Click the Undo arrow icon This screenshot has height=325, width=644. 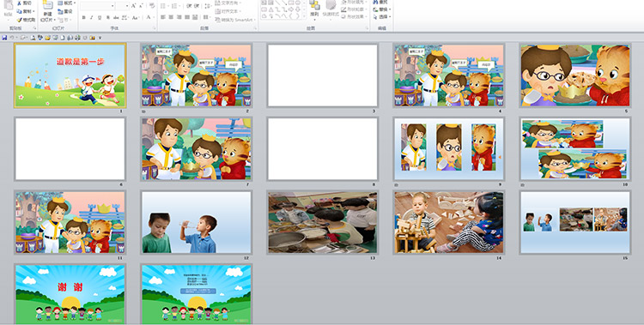coord(12,38)
